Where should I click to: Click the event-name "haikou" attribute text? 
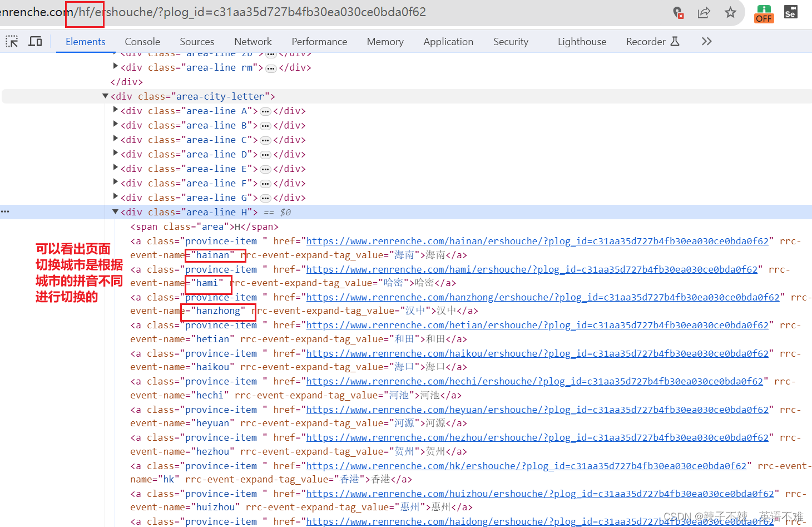182,367
